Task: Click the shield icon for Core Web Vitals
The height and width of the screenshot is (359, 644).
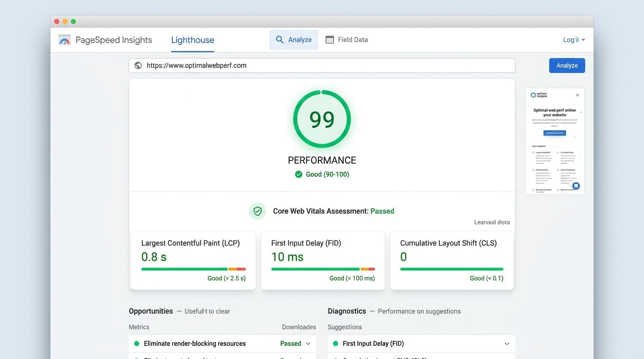Action: click(257, 211)
